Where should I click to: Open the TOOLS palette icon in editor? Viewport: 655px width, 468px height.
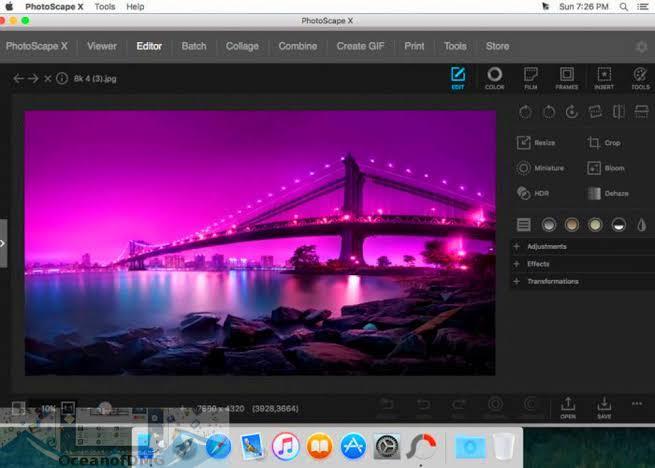tap(640, 78)
